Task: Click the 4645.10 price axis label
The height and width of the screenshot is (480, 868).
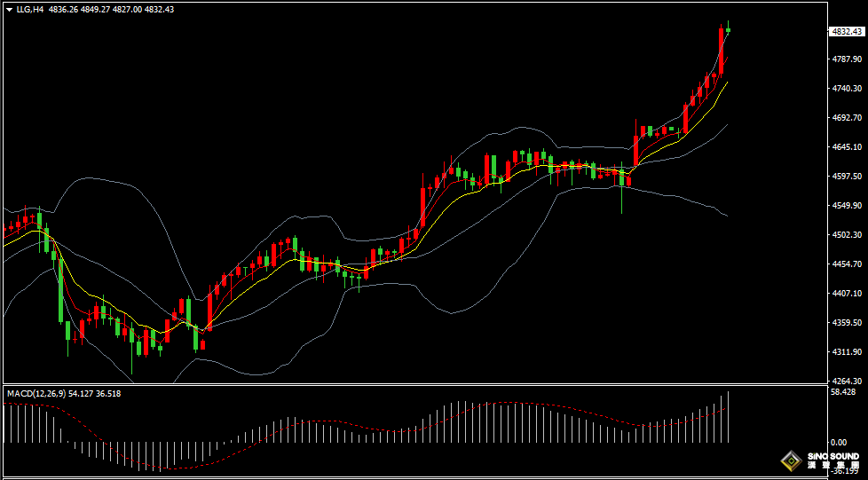Action: 846,147
